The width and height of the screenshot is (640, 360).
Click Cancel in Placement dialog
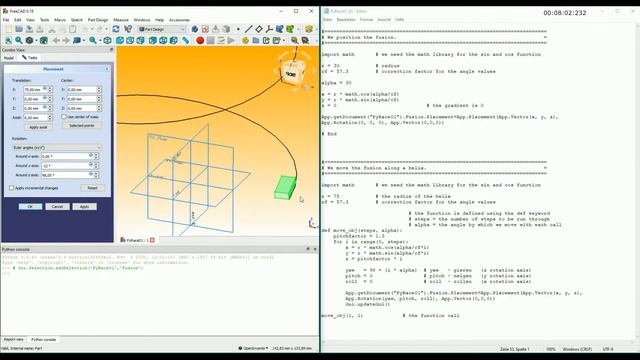click(x=57, y=207)
